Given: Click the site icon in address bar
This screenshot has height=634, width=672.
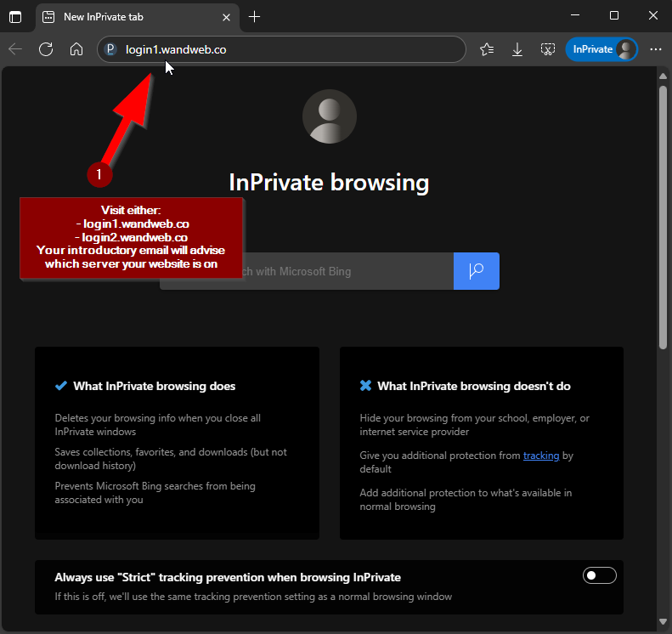Looking at the screenshot, I should tap(110, 49).
